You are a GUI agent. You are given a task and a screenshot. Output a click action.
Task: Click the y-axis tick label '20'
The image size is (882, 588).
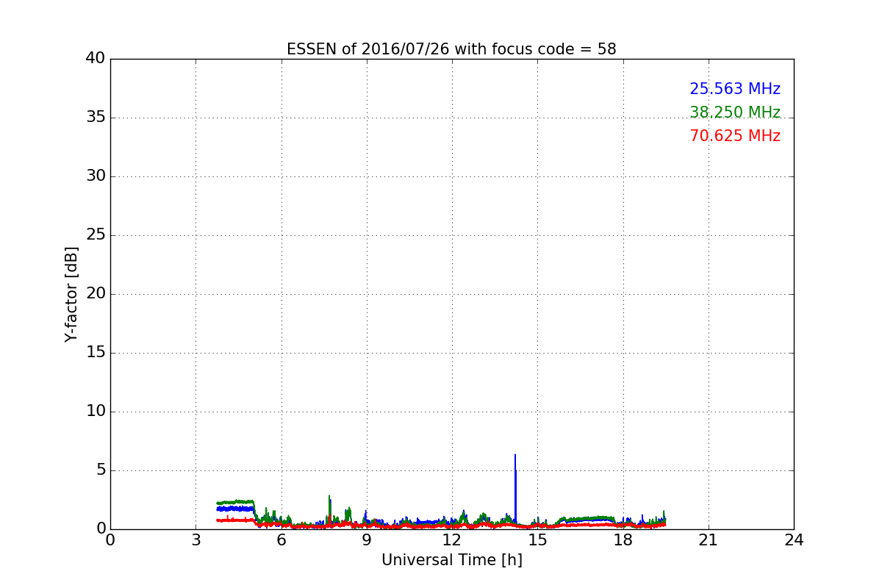click(x=96, y=294)
